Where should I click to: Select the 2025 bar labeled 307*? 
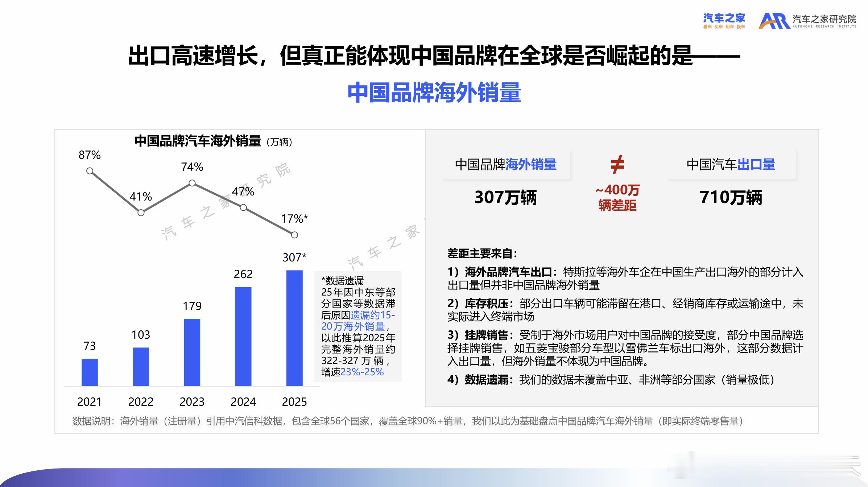tap(294, 328)
